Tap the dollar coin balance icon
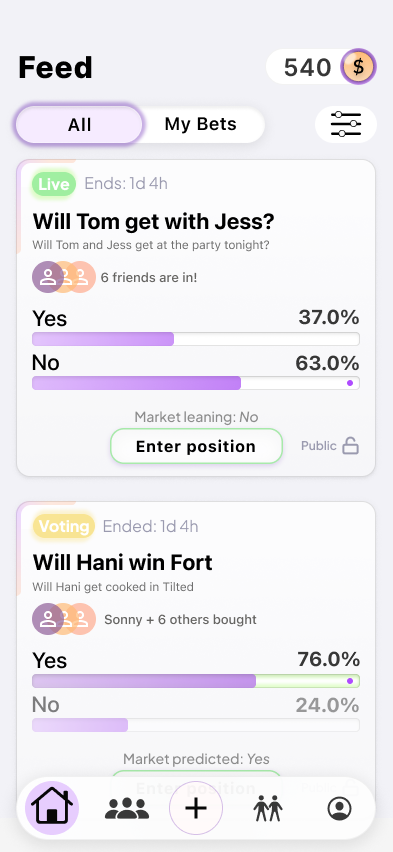Viewport: 393px width, 852px height. (358, 67)
